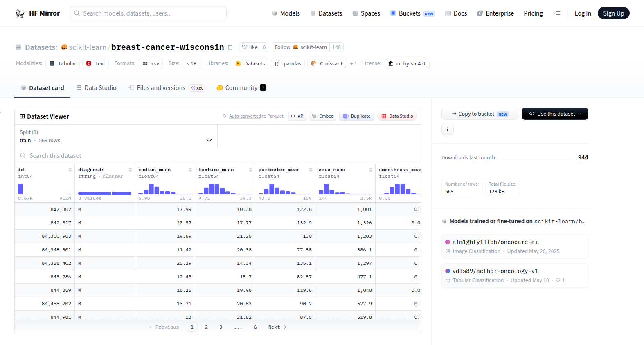
Task: Focus the Search this dataset field
Action: point(218,156)
